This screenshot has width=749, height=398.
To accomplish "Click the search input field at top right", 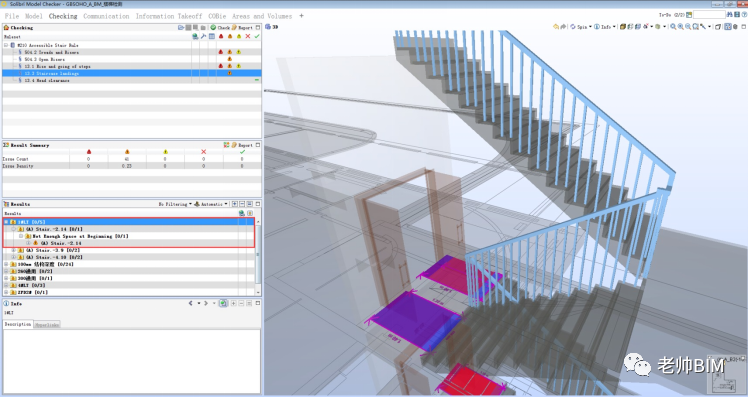I will 709,15.
